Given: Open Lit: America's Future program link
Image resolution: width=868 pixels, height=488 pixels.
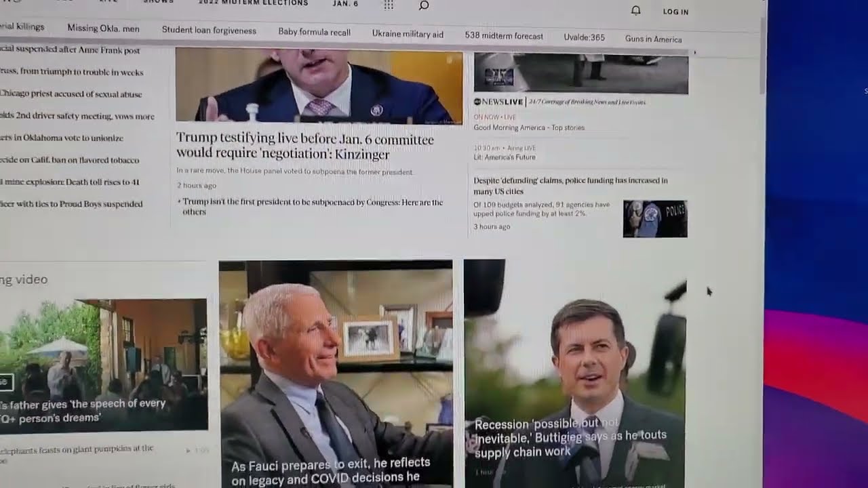Looking at the screenshot, I should [x=505, y=157].
